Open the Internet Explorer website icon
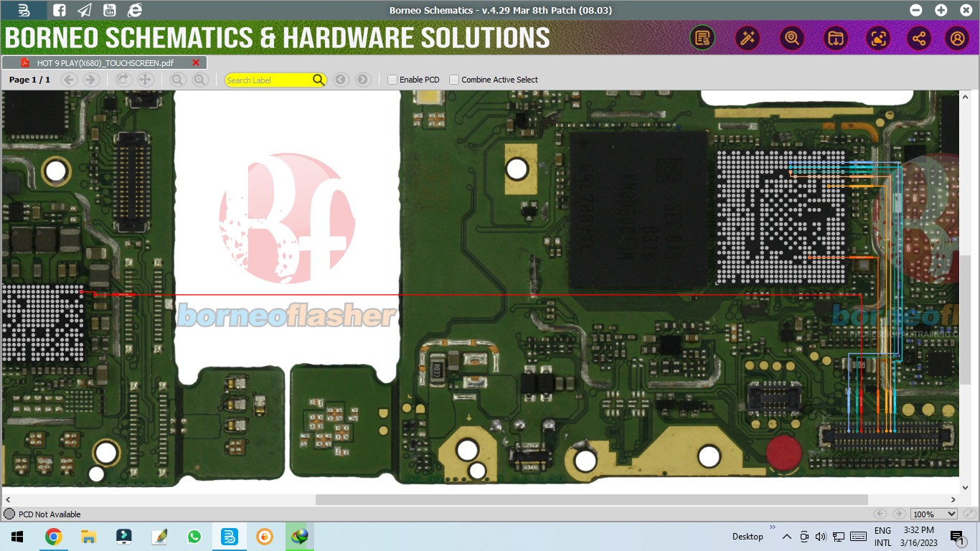The height and width of the screenshot is (551, 980). click(134, 10)
